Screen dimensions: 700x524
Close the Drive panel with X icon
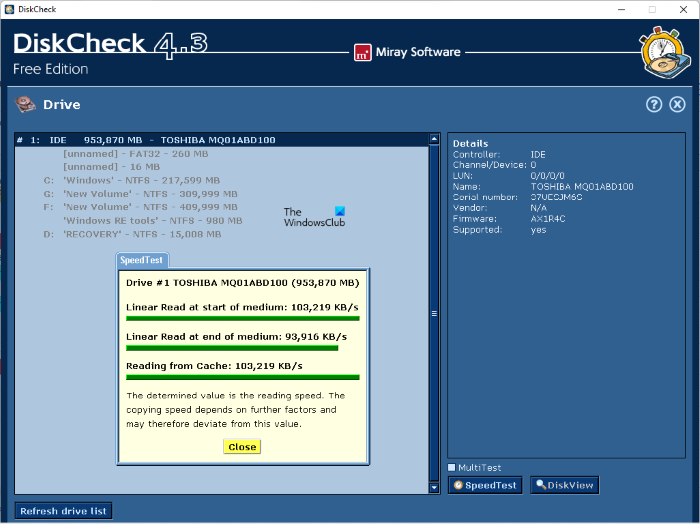coord(677,104)
